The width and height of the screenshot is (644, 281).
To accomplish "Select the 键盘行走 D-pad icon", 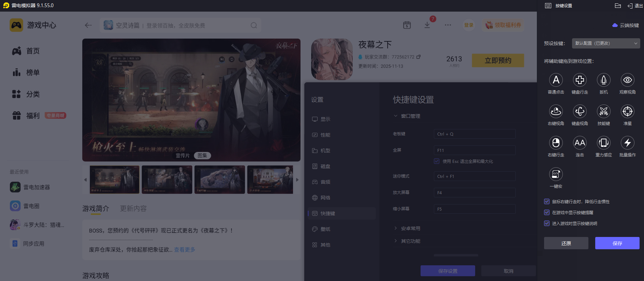I will (580, 80).
